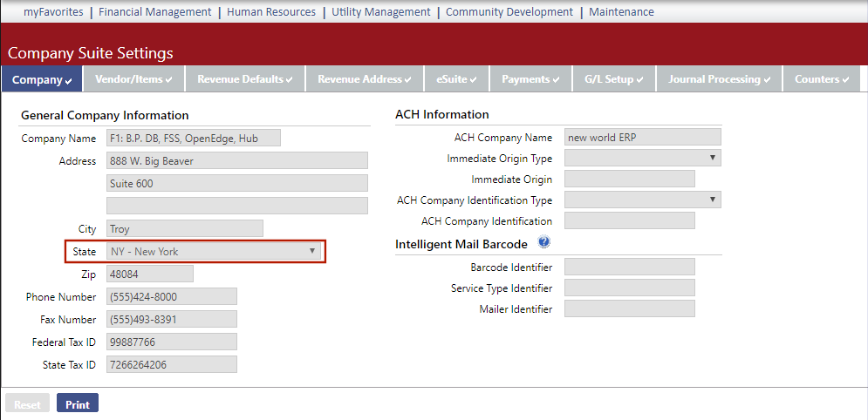Open the Payments tab
868x420 pixels.
530,79
